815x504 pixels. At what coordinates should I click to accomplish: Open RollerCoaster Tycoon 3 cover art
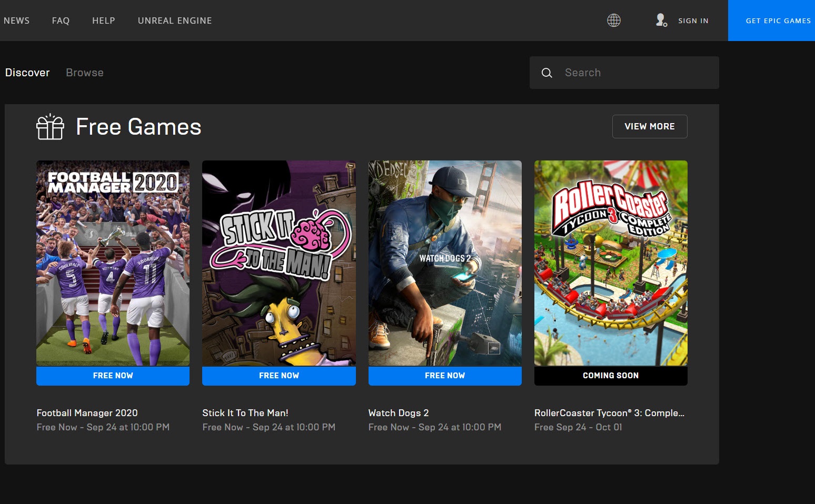point(611,263)
